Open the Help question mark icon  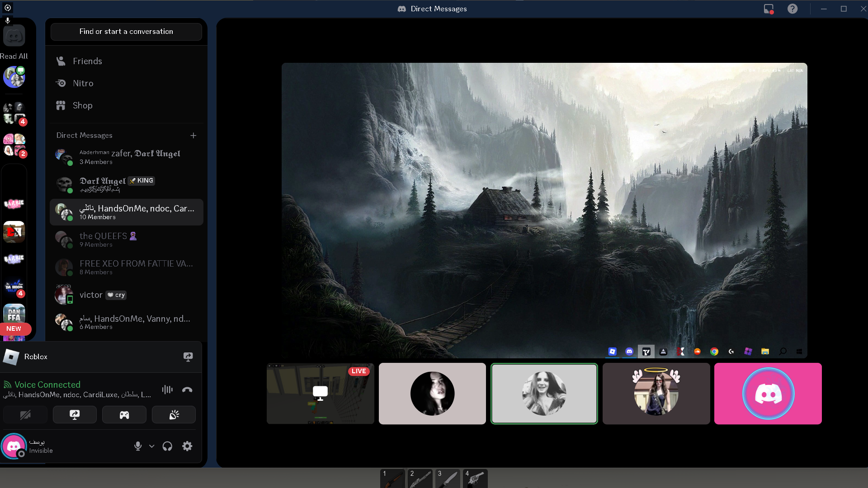pos(792,9)
